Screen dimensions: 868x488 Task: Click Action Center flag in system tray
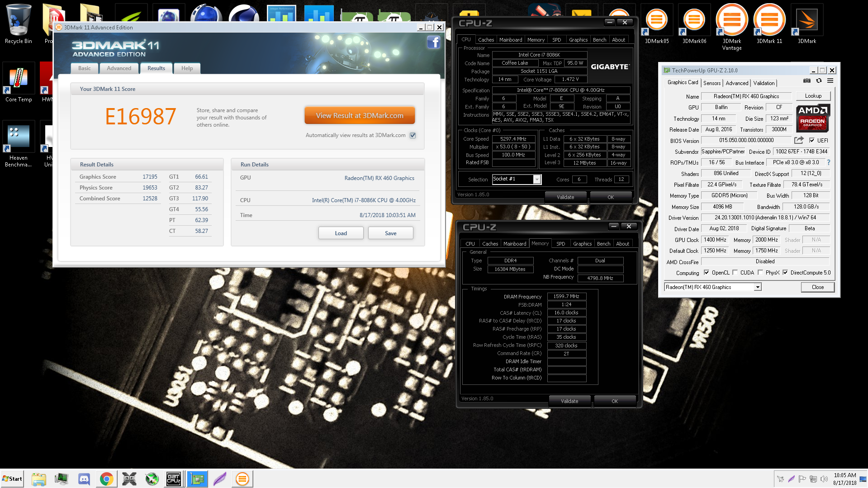tap(802, 479)
